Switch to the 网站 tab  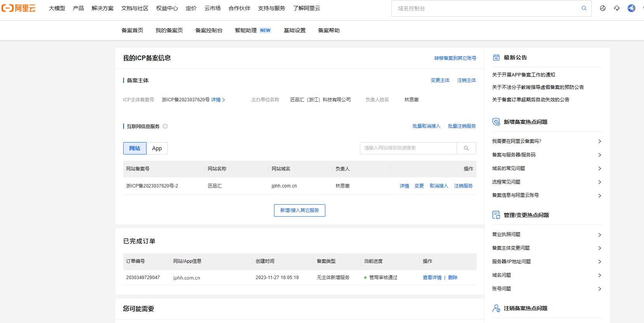point(135,148)
